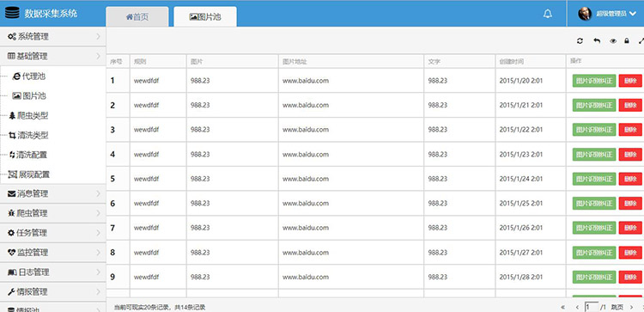Select 爬虫类型 sidebar item
This screenshot has height=312, width=644.
click(28, 115)
